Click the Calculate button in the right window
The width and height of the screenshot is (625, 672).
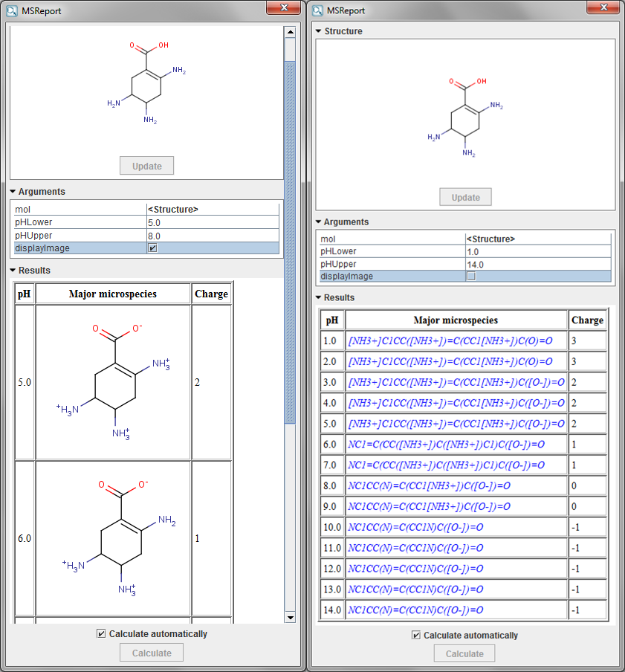tap(464, 654)
